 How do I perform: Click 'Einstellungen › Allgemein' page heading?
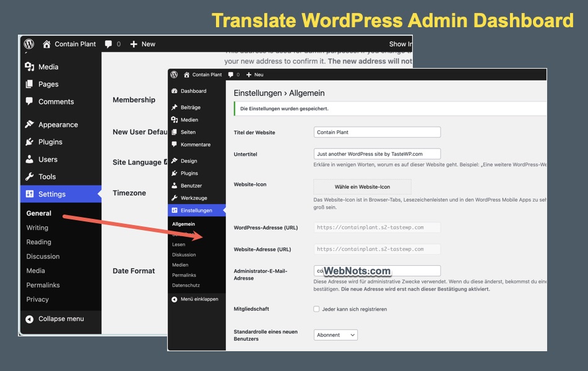point(279,93)
